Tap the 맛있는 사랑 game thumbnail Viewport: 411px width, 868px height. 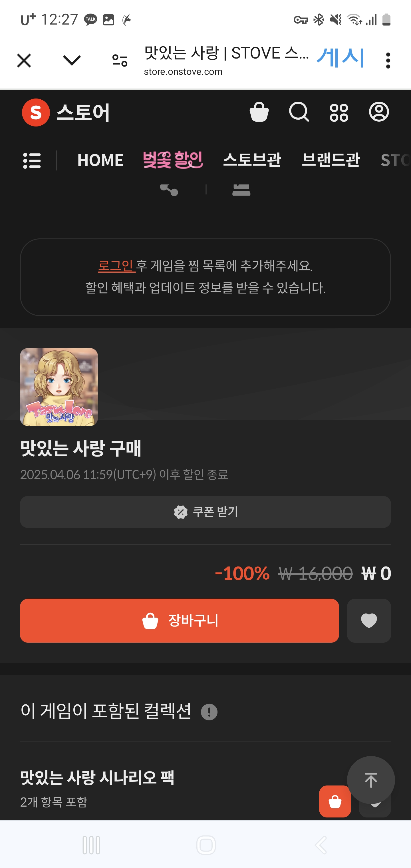(x=59, y=387)
